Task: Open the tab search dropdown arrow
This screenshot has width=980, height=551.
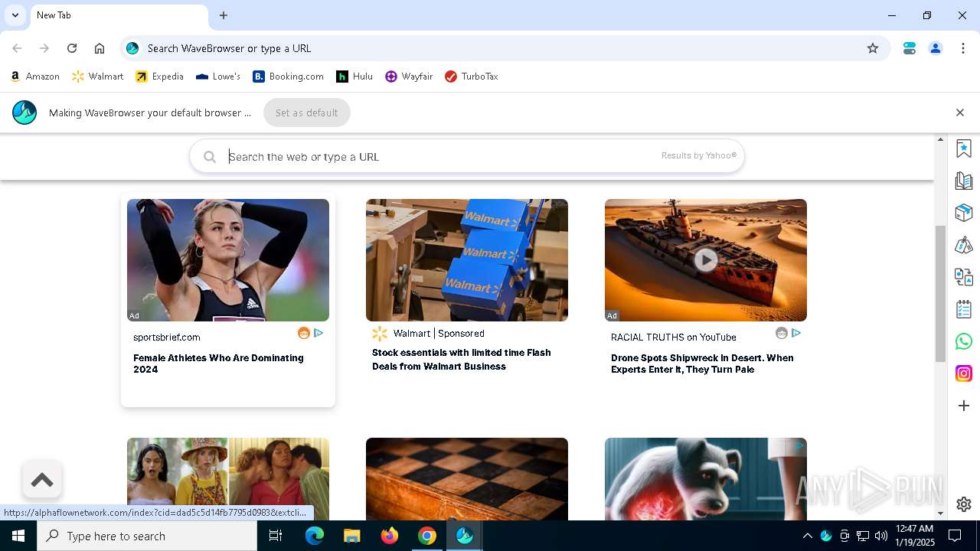Action: coord(15,15)
